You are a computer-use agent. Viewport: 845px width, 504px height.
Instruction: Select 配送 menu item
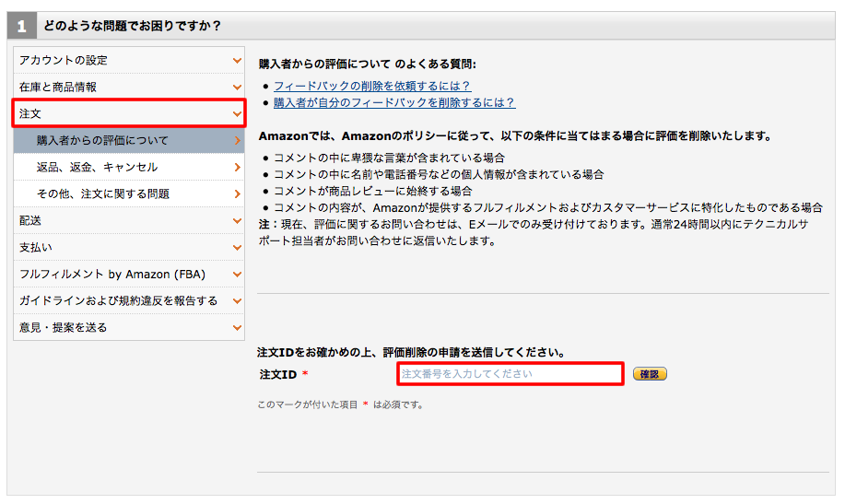(x=129, y=221)
